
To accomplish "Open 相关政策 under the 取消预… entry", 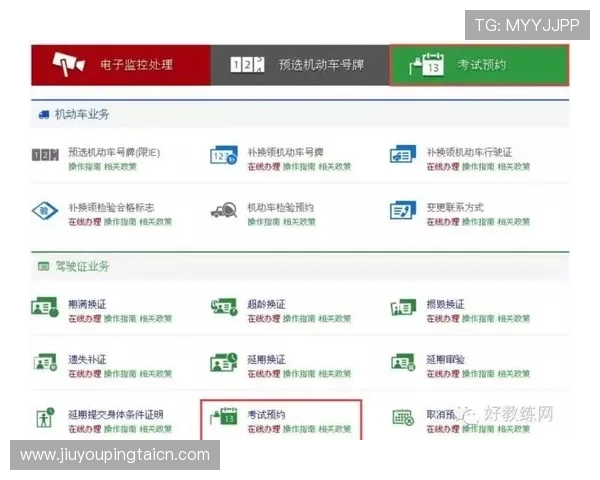I will [x=514, y=429].
